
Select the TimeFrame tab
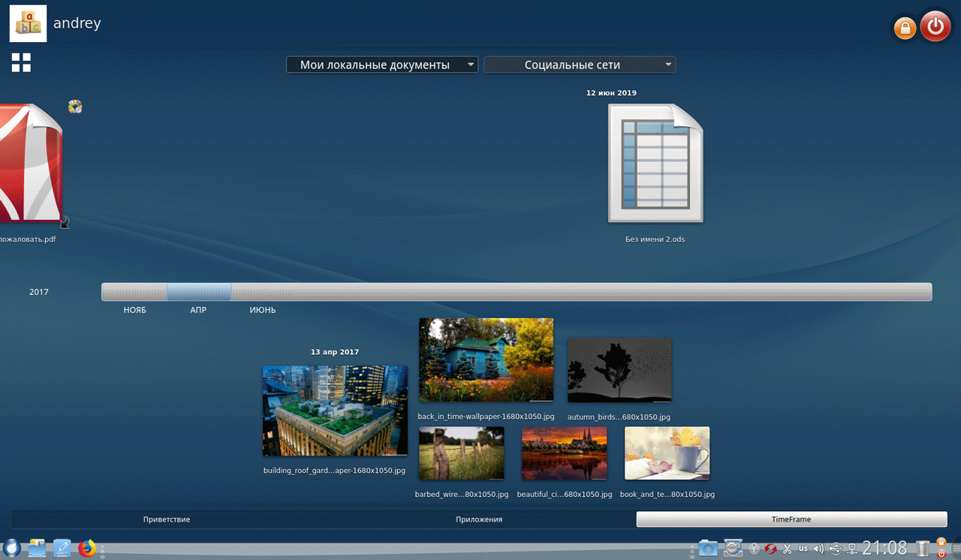pyautogui.click(x=791, y=519)
